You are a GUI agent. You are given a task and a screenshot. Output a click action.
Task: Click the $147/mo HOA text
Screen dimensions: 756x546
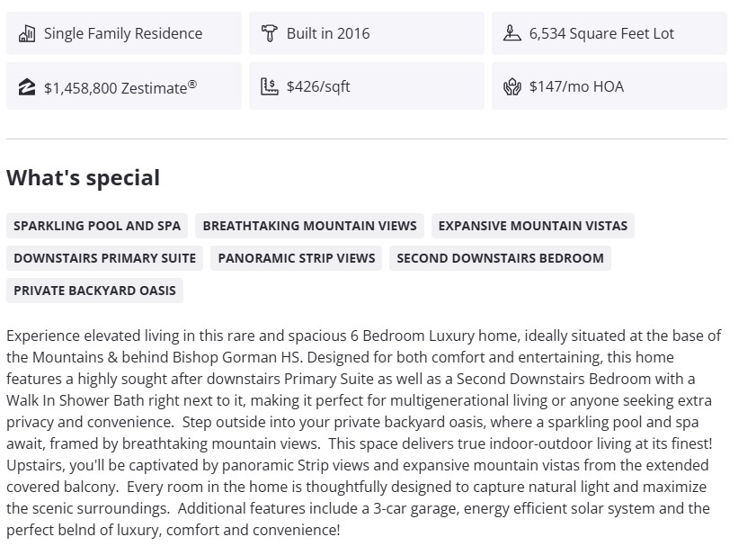[x=576, y=87]
